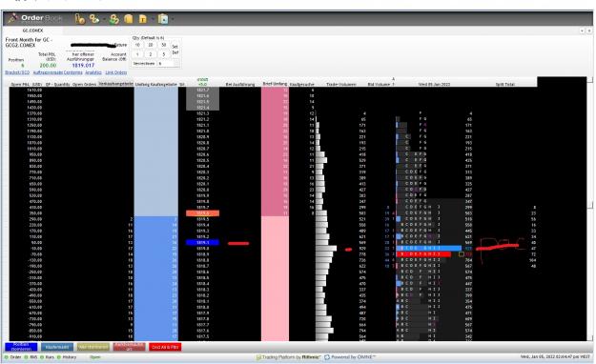Click the blue highlighted price cell
This screenshot has height=364, width=596.
(x=202, y=242)
